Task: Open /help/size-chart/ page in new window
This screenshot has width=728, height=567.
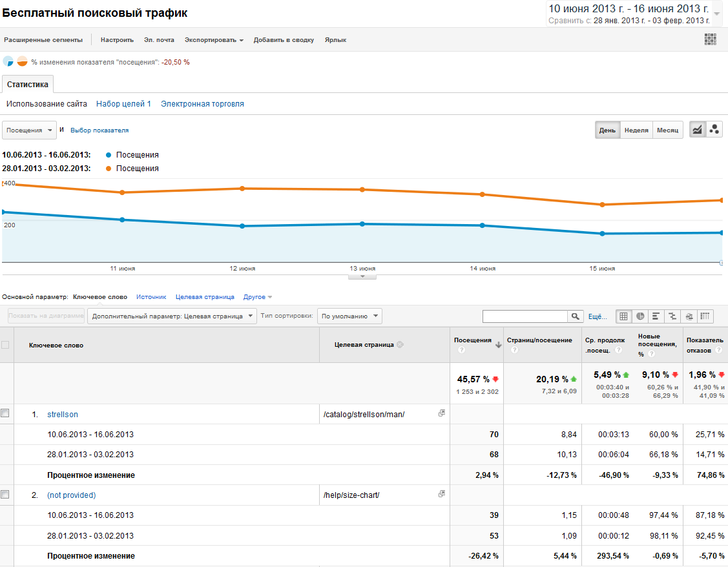Action: (442, 493)
